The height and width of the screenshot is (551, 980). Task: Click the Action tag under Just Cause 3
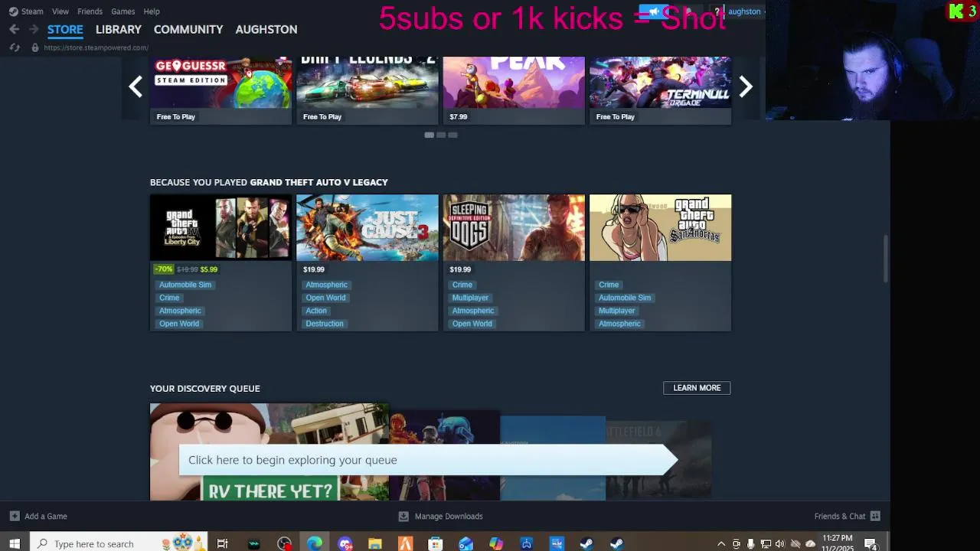click(316, 311)
